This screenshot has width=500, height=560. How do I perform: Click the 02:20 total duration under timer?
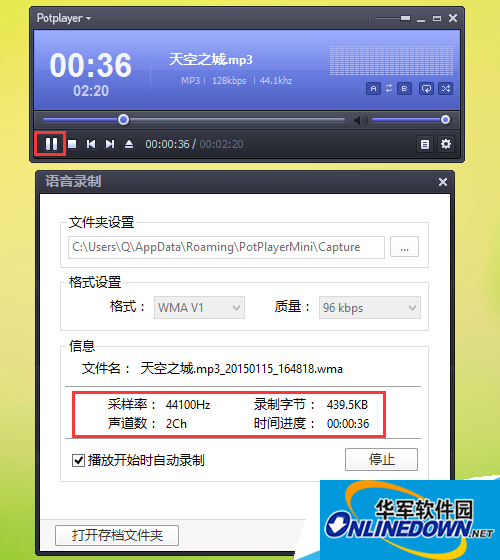tap(91, 91)
